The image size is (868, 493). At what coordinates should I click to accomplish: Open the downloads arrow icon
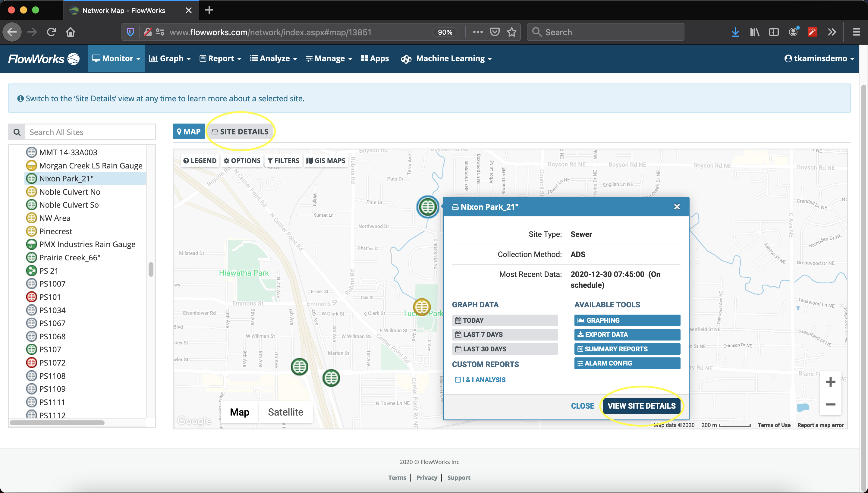click(x=735, y=32)
